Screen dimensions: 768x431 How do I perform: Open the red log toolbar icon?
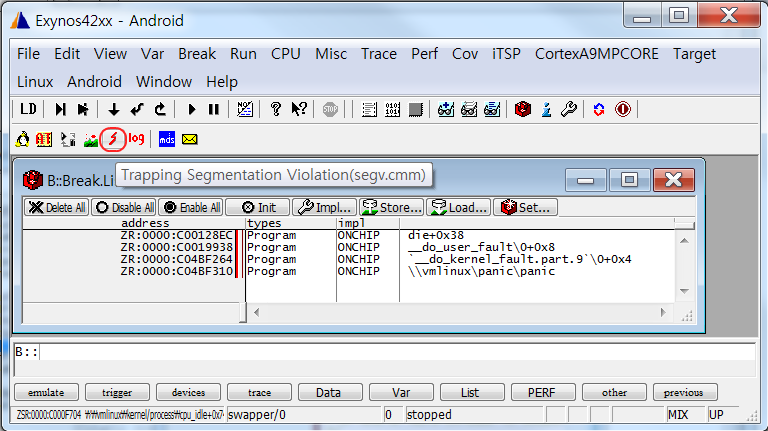tap(136, 139)
